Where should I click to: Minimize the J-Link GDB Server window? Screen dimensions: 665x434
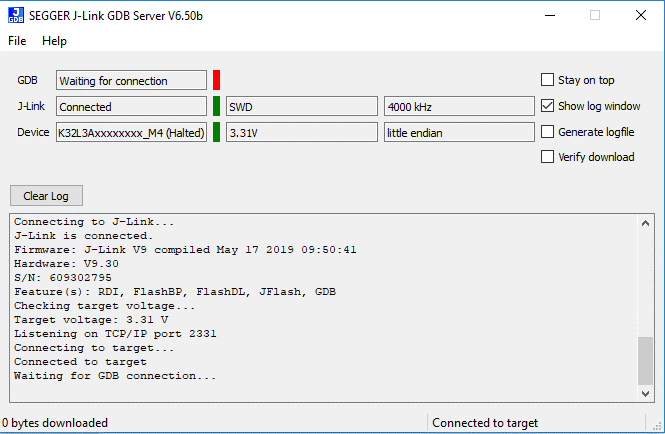(x=549, y=15)
